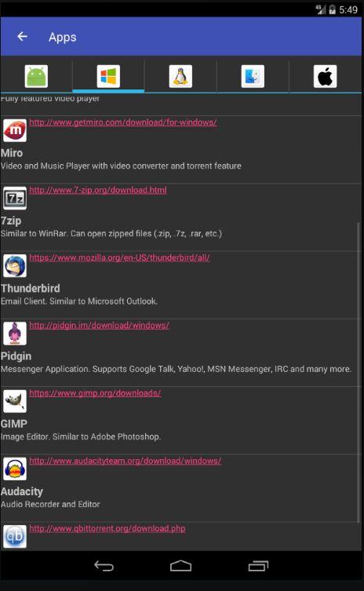Open the Linux penguin tab
The width and height of the screenshot is (364, 591).
[x=180, y=76]
